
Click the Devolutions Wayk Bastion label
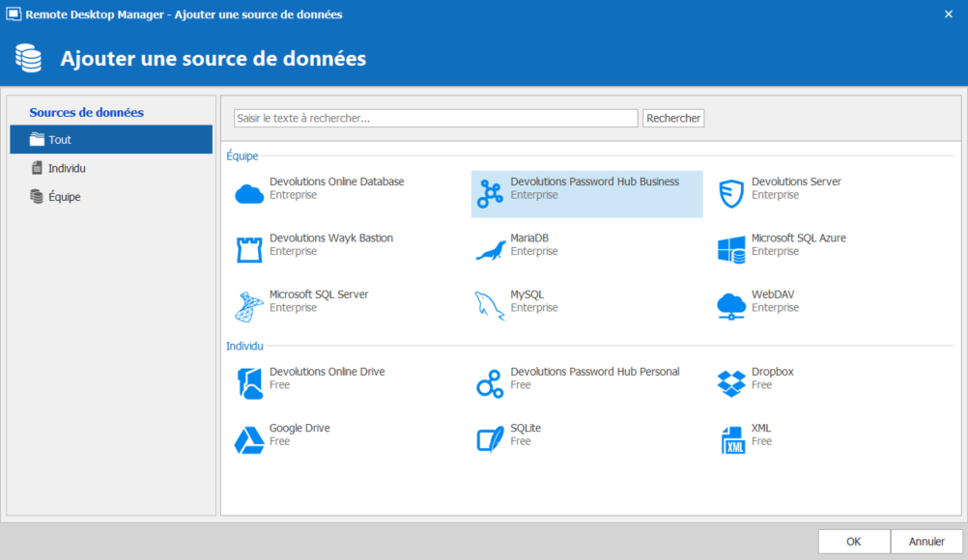coord(331,238)
